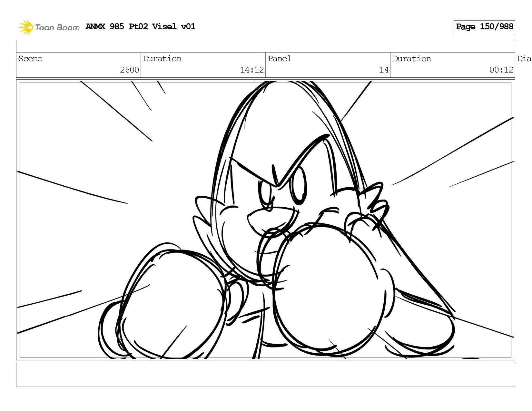Viewport: 532px width, 411px height.
Task: Select panel number '14'
Action: tap(384, 70)
